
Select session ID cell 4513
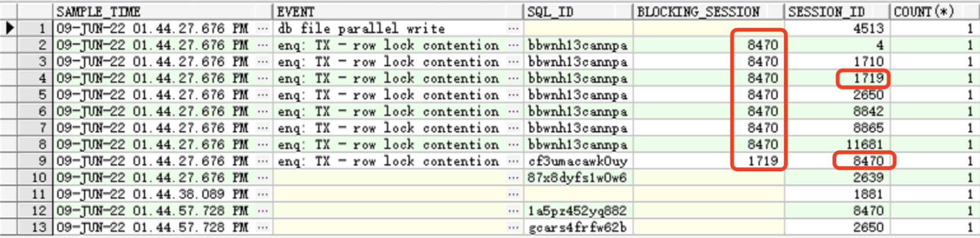pos(837,28)
